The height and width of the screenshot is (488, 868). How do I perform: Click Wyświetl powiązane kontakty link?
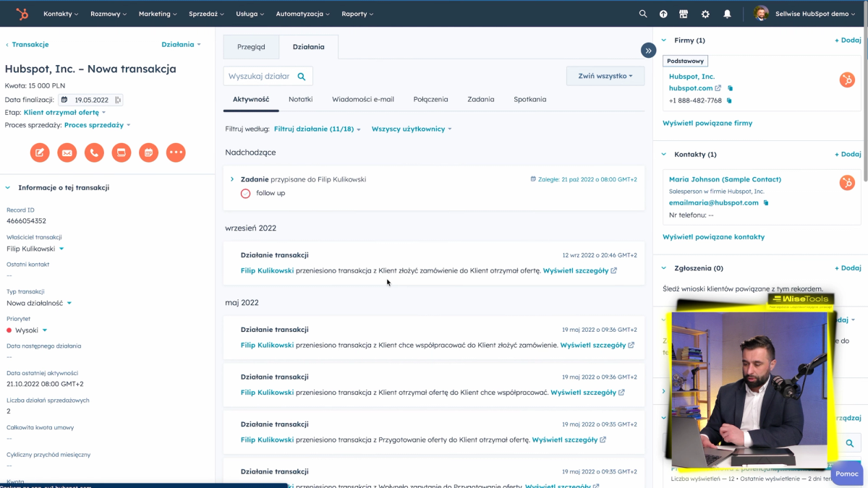(713, 236)
